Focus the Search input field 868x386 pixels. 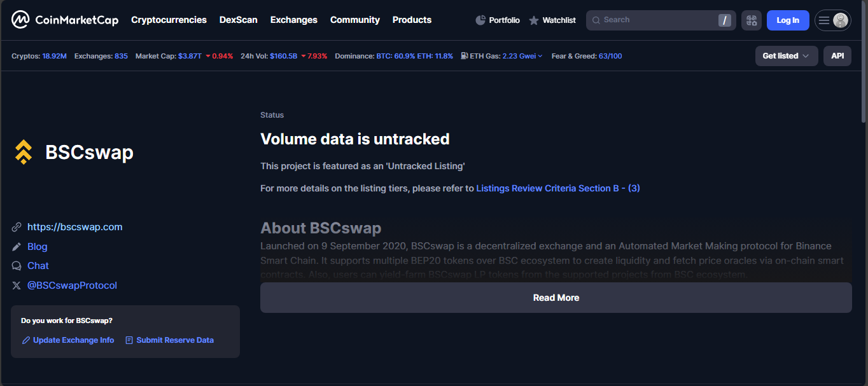tap(661, 20)
